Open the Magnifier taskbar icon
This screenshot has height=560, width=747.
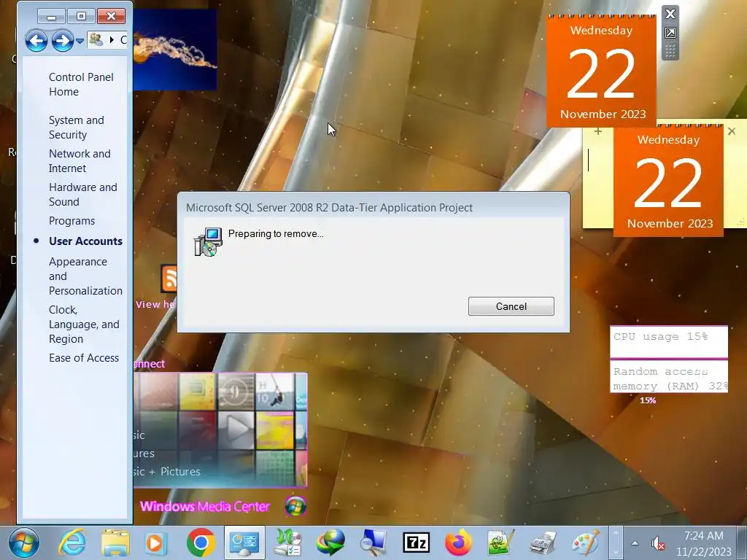pyautogui.click(x=373, y=542)
